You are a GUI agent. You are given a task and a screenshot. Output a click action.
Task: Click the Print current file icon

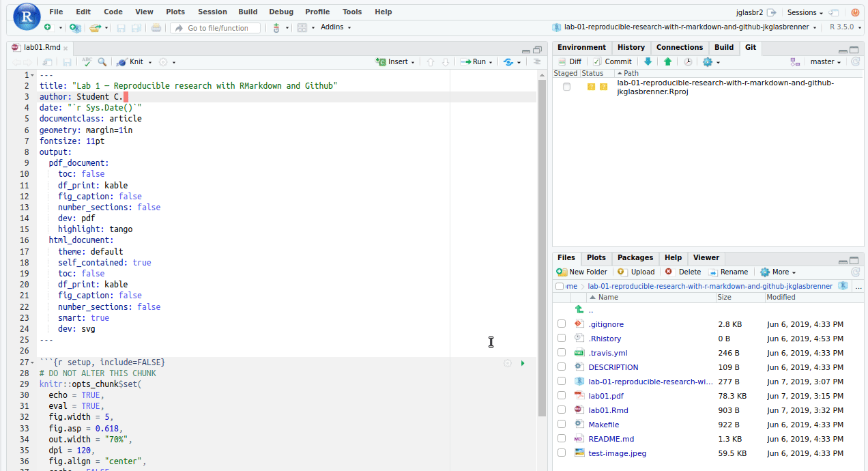[156, 27]
